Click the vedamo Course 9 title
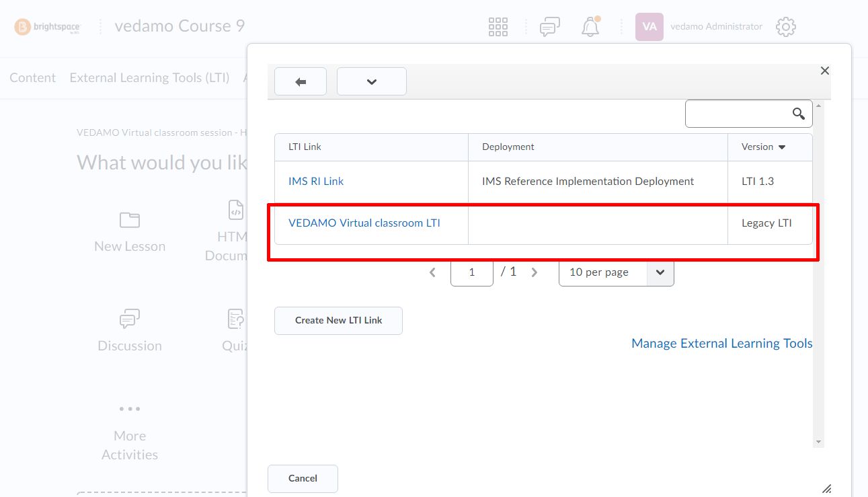Image resolution: width=868 pixels, height=497 pixels. 180,26
